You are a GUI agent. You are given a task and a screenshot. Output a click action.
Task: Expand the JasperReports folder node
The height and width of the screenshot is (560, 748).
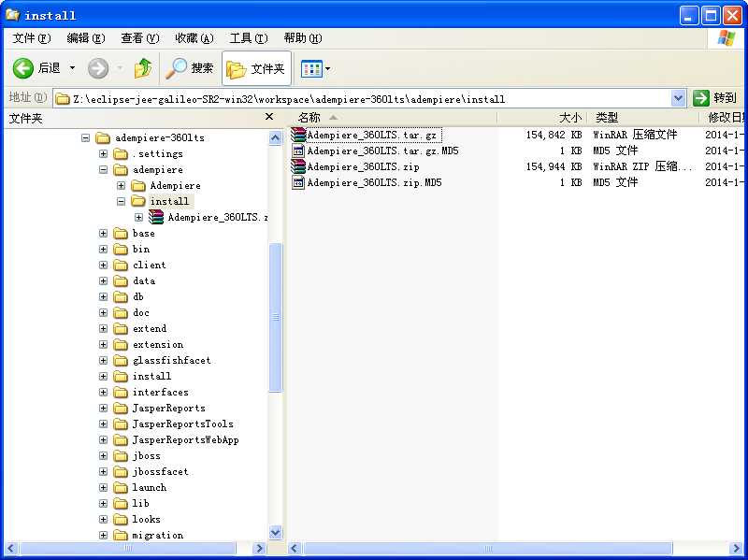(103, 408)
